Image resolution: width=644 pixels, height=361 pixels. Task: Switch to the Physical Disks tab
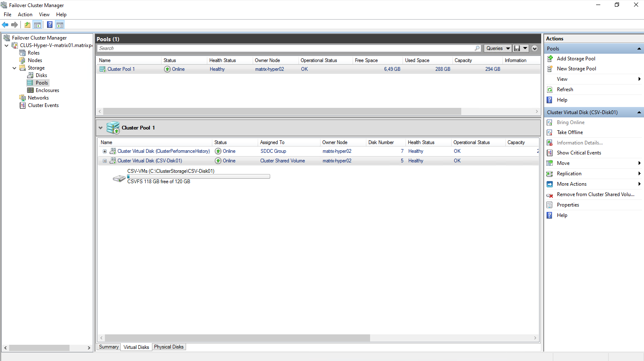(169, 347)
